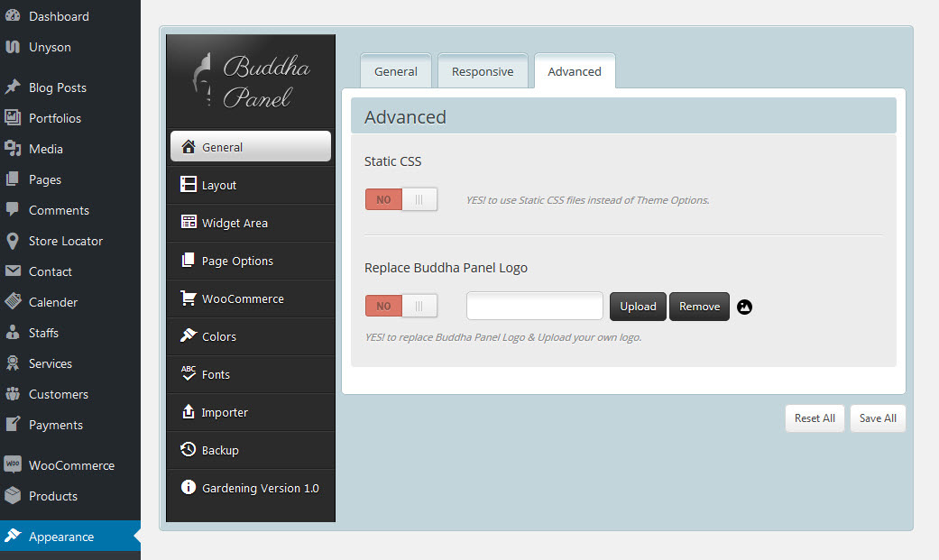Image resolution: width=939 pixels, height=560 pixels.
Task: Click the Payments edit icon
Action: pos(13,424)
